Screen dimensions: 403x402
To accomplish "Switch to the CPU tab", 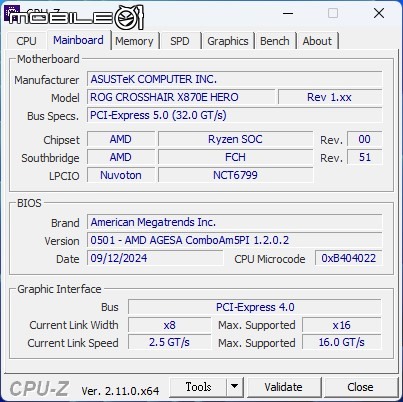I will click(x=26, y=41).
